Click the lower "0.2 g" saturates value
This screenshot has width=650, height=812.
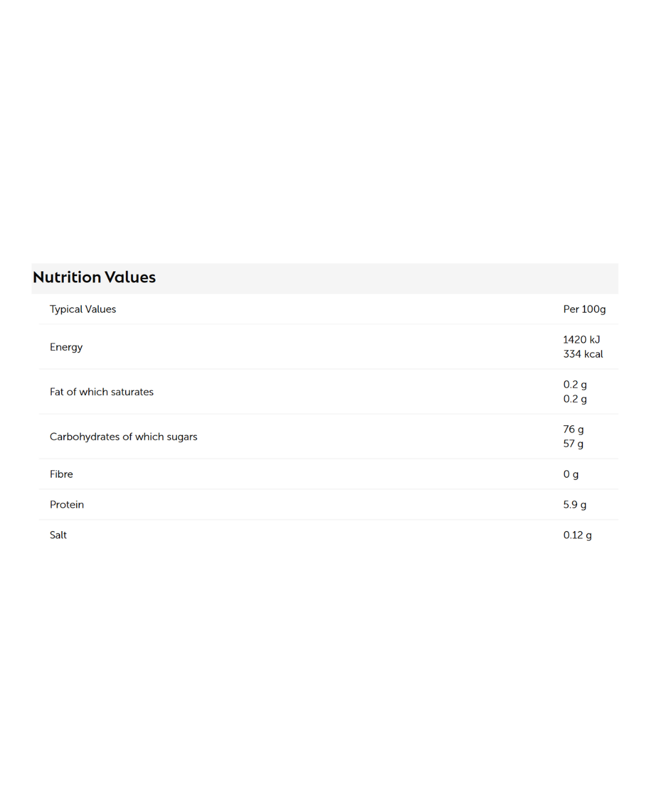click(x=575, y=399)
